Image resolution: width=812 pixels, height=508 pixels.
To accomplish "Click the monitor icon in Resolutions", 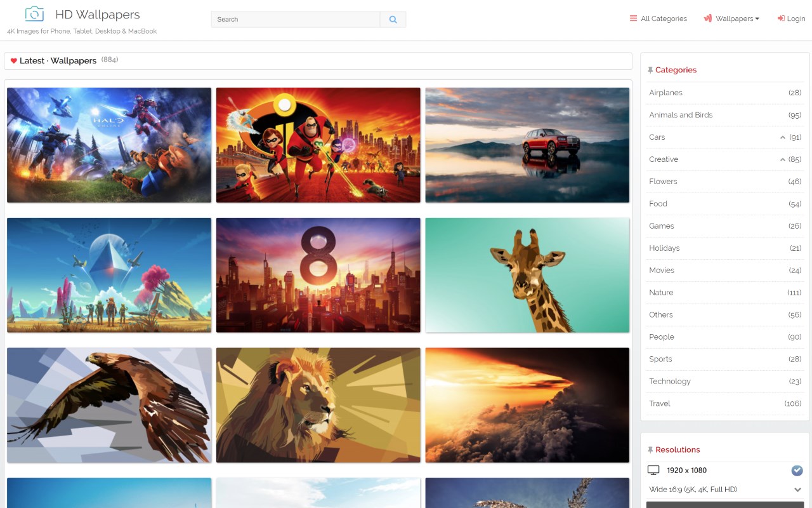I will (653, 471).
